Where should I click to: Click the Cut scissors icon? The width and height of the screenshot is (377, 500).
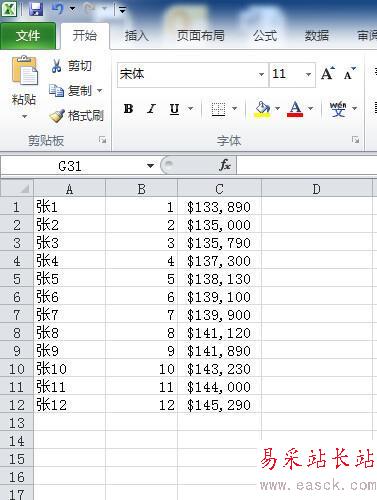click(56, 66)
